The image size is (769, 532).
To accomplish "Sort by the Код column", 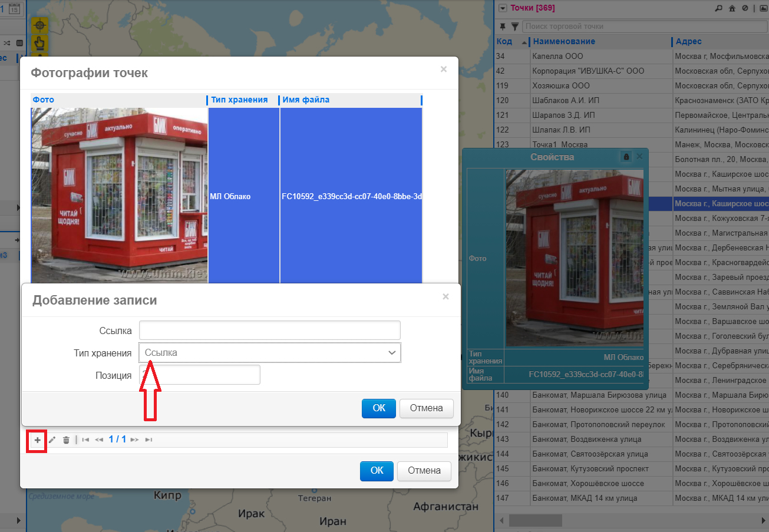I will pyautogui.click(x=511, y=41).
